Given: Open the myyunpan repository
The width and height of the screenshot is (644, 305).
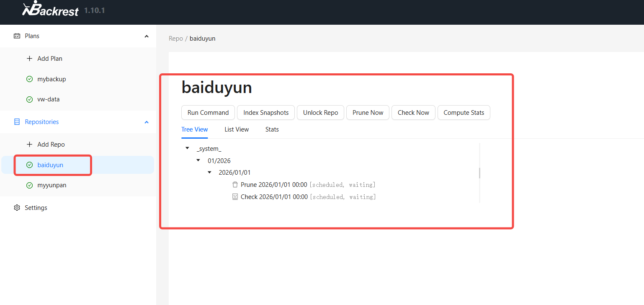Looking at the screenshot, I should pos(52,185).
